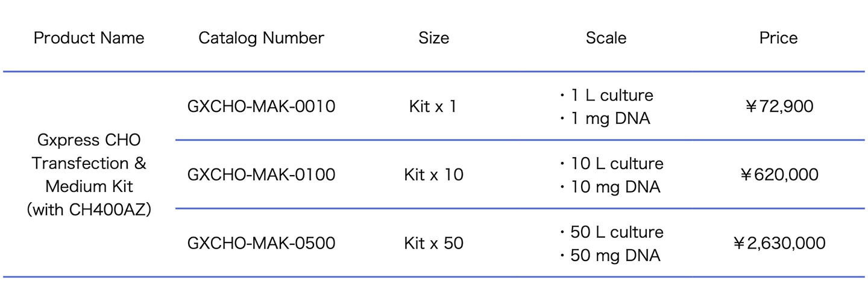Select the Gxpress CHO Transfection & Medium Kit cell
This screenshot has height=281, width=868.
(89, 174)
